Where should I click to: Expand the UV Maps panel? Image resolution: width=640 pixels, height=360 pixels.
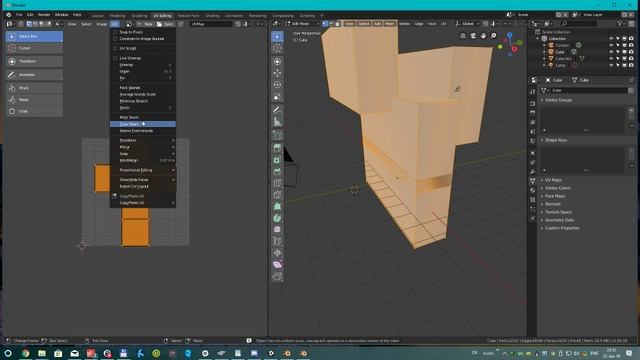click(x=553, y=180)
